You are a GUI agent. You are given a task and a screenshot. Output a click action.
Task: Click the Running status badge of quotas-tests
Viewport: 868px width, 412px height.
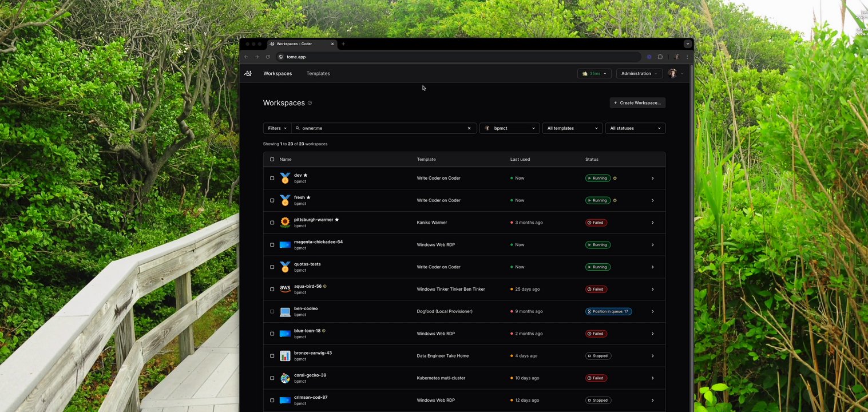click(598, 267)
